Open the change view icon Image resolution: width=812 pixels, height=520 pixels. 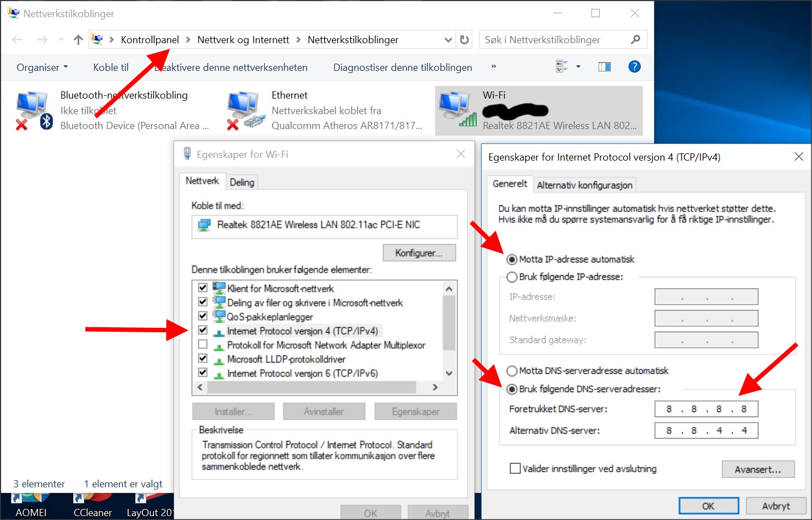point(561,66)
